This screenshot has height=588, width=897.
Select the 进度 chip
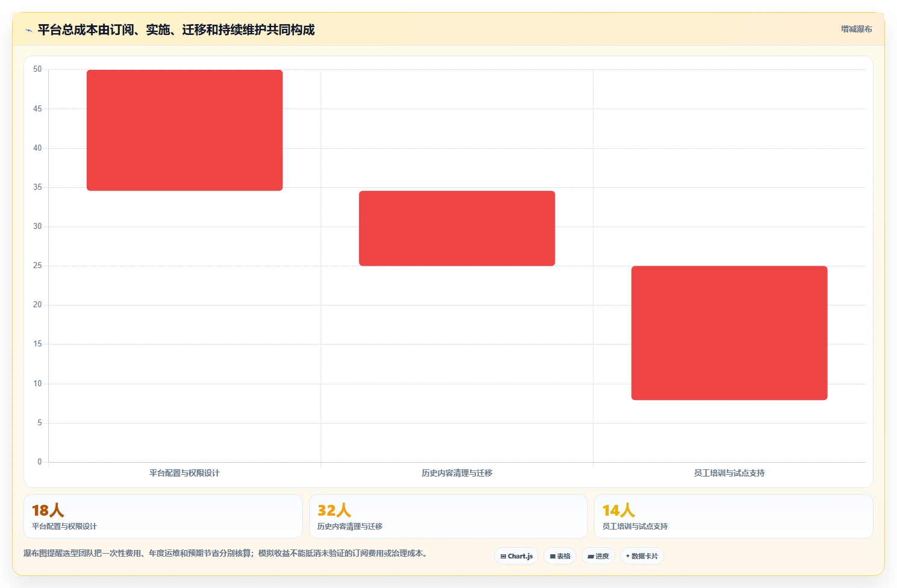(x=598, y=556)
